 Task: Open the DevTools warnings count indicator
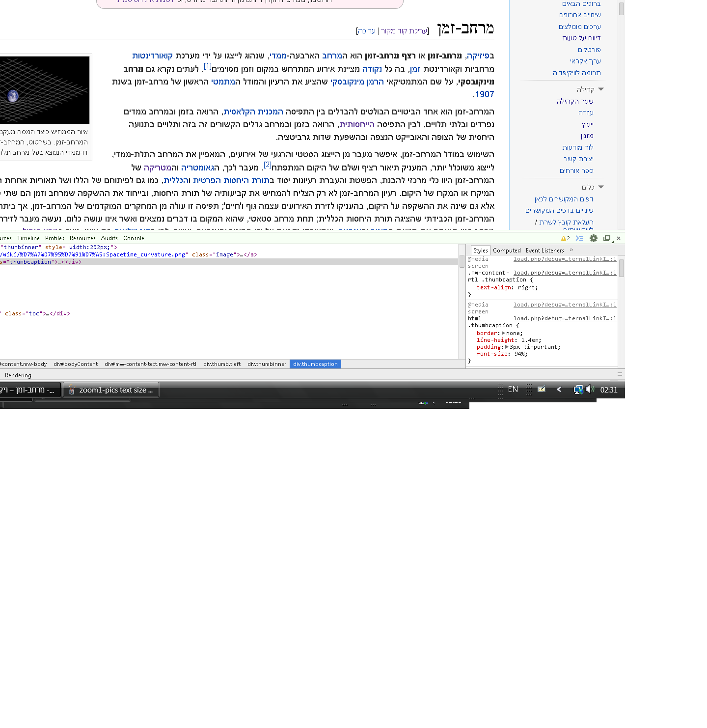tap(566, 238)
